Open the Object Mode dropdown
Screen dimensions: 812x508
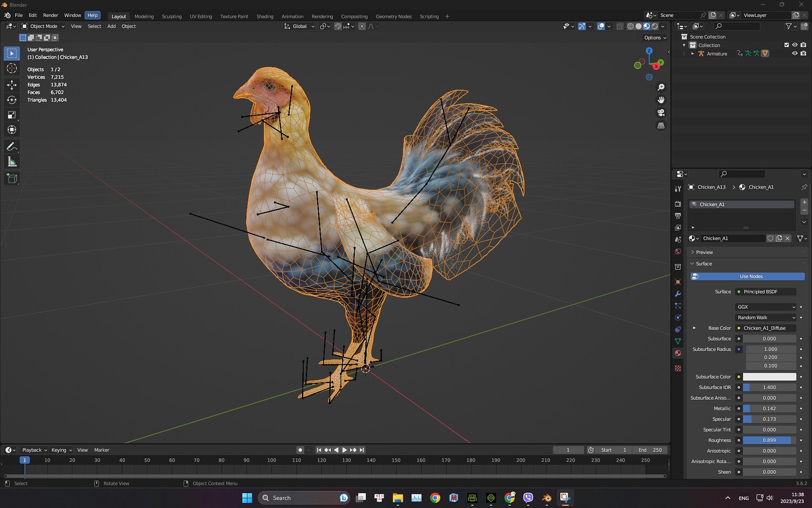(x=43, y=26)
